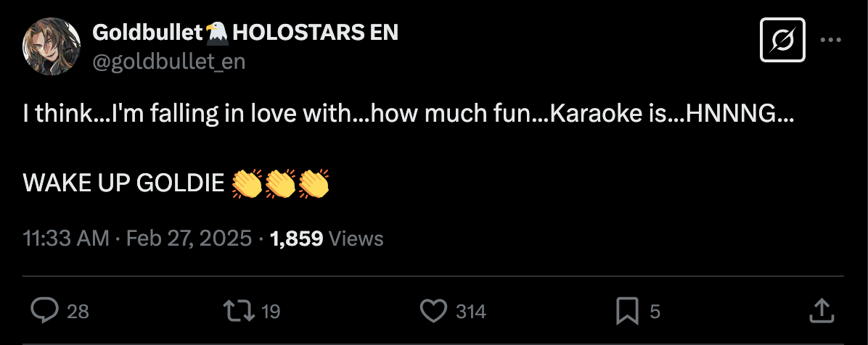Click the 11:33 AM timestamp
The image size is (868, 345).
tap(66, 238)
